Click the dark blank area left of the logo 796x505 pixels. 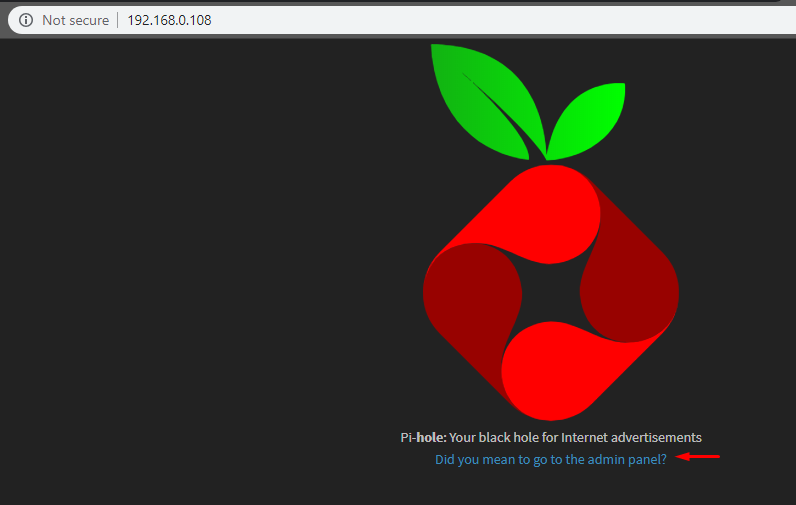tap(200, 280)
